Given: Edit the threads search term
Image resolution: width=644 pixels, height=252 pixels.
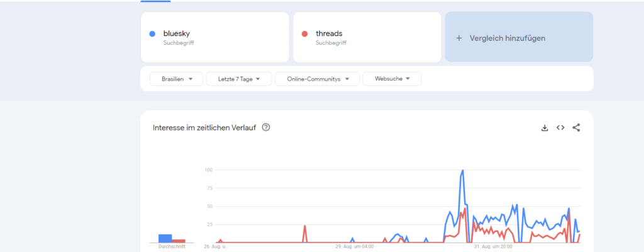Looking at the screenshot, I should tap(329, 33).
